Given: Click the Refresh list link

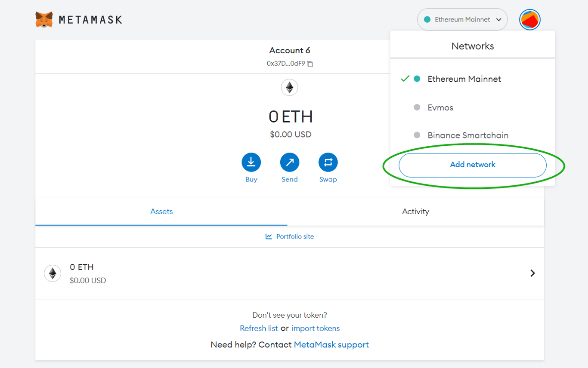Looking at the screenshot, I should point(259,328).
